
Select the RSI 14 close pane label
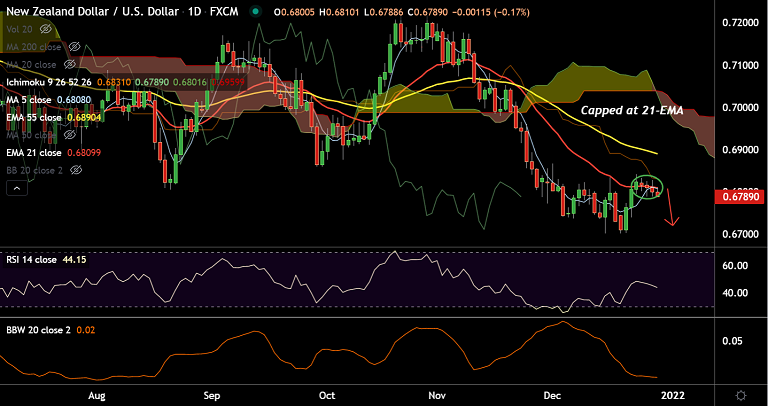31,260
